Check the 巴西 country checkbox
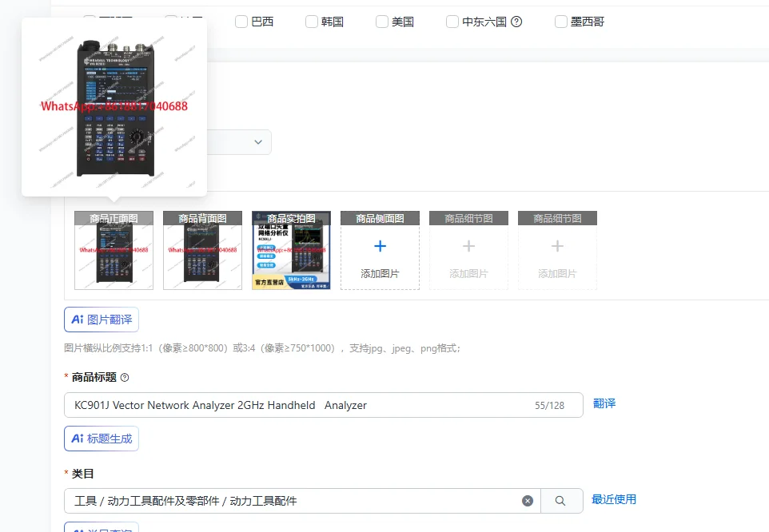The width and height of the screenshot is (769, 532). pyautogui.click(x=241, y=22)
